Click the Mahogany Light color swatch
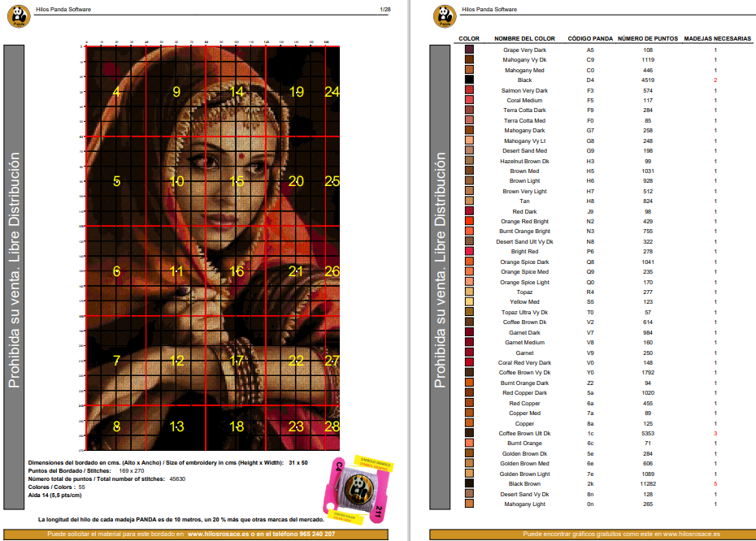Viewport: 756px width, 541px height. [469, 504]
